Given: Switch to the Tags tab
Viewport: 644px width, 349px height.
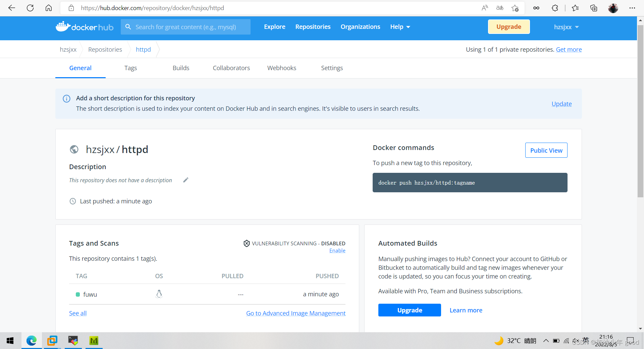Looking at the screenshot, I should click(130, 68).
